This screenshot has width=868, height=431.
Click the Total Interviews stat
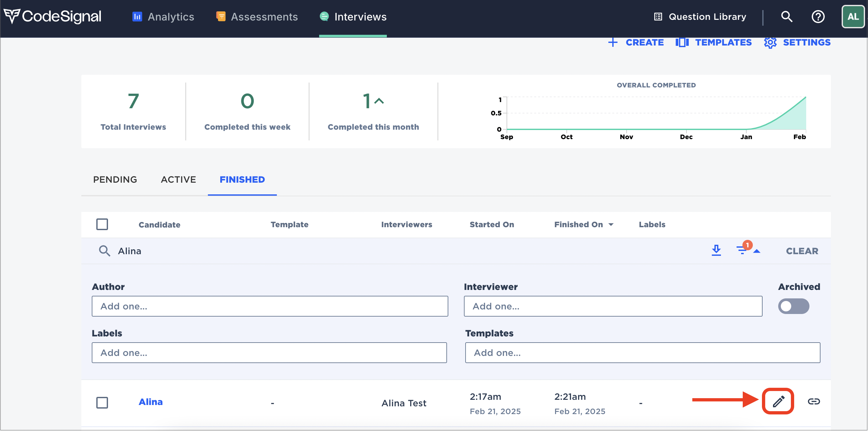[133, 111]
